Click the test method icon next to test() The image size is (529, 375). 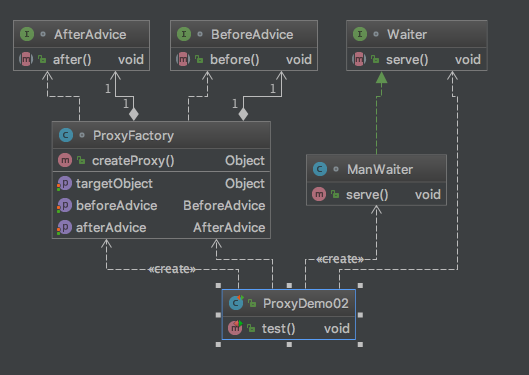[235, 328]
